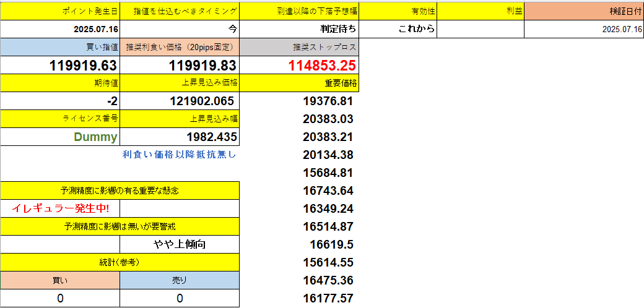Click the 2025.07.16 date under 検証日付
Viewport: 644px width, 308px height.
click(x=584, y=30)
